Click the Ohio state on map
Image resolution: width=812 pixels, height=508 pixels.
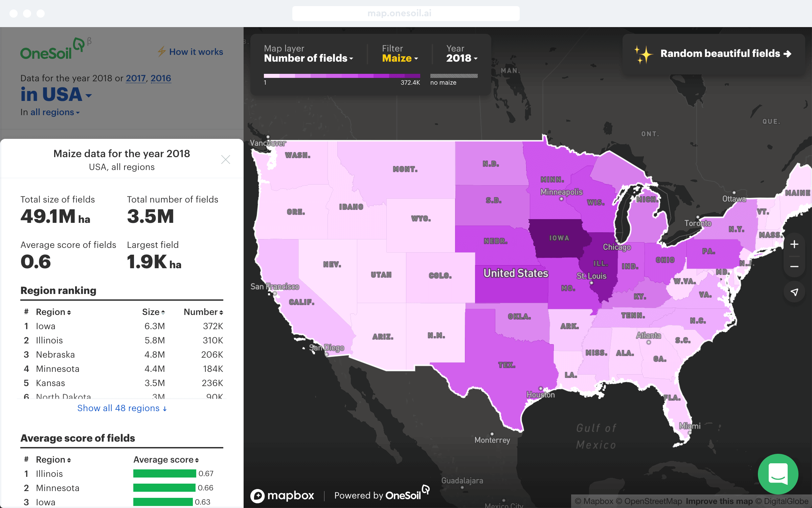tap(665, 260)
